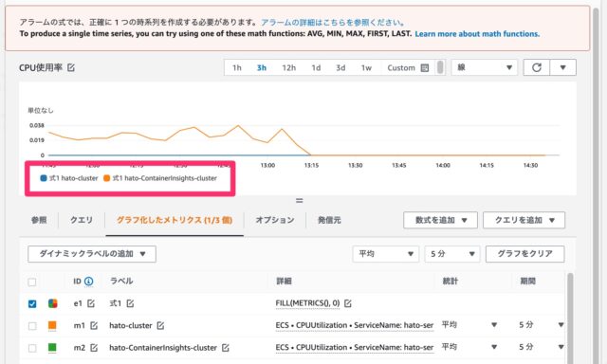The width and height of the screenshot is (607, 364).
Task: Open the 平均 statistic dropdown above table
Action: tap(386, 254)
